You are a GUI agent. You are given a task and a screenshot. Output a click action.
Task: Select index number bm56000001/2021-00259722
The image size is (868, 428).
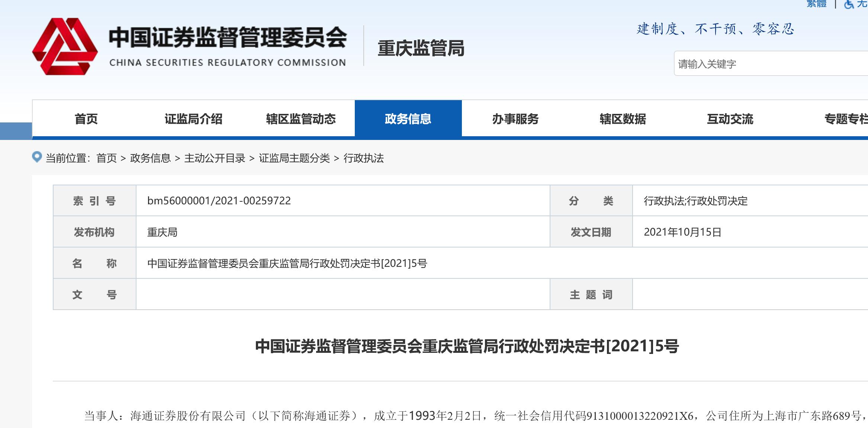pyautogui.click(x=219, y=201)
